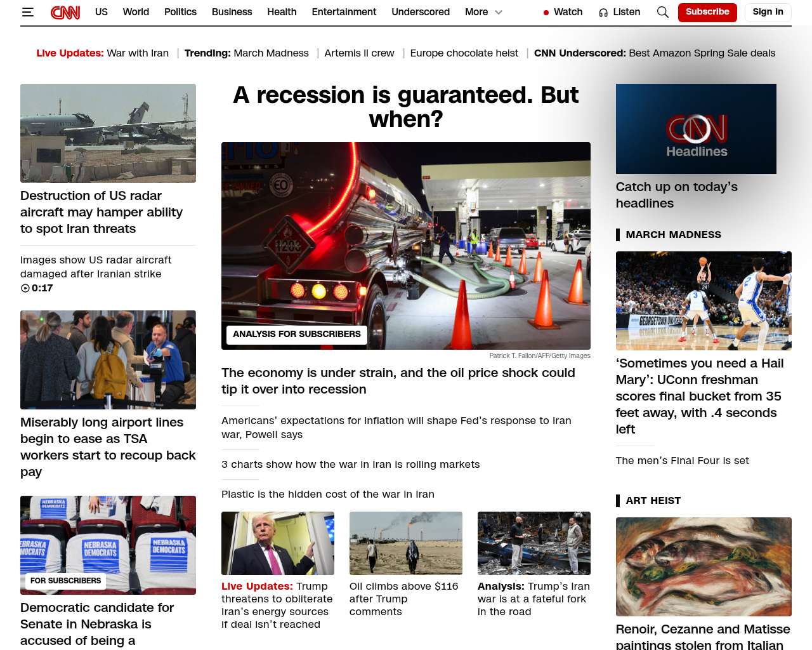Open the UConn basketball game photo
812x650 pixels.
tap(704, 301)
